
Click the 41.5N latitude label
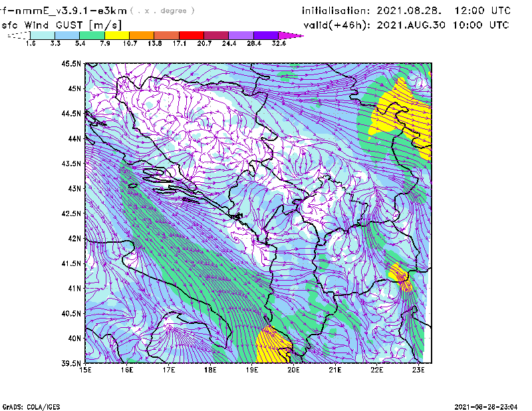click(x=71, y=263)
